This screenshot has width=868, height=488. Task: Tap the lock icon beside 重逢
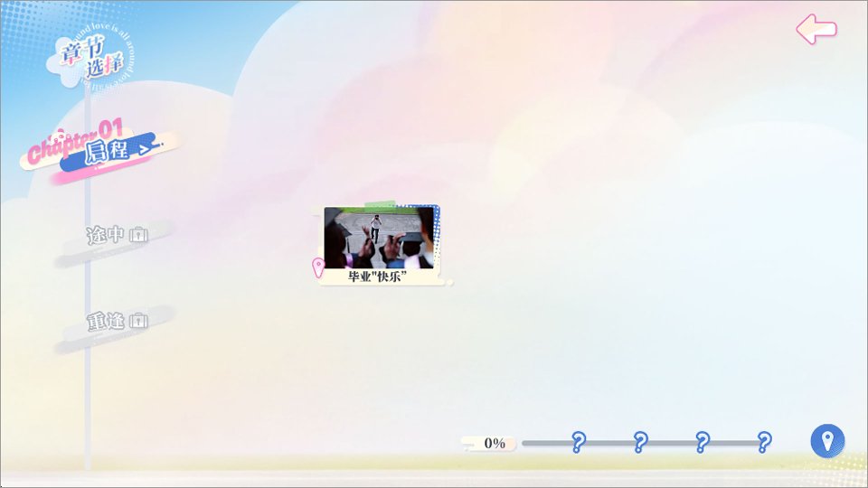138,320
